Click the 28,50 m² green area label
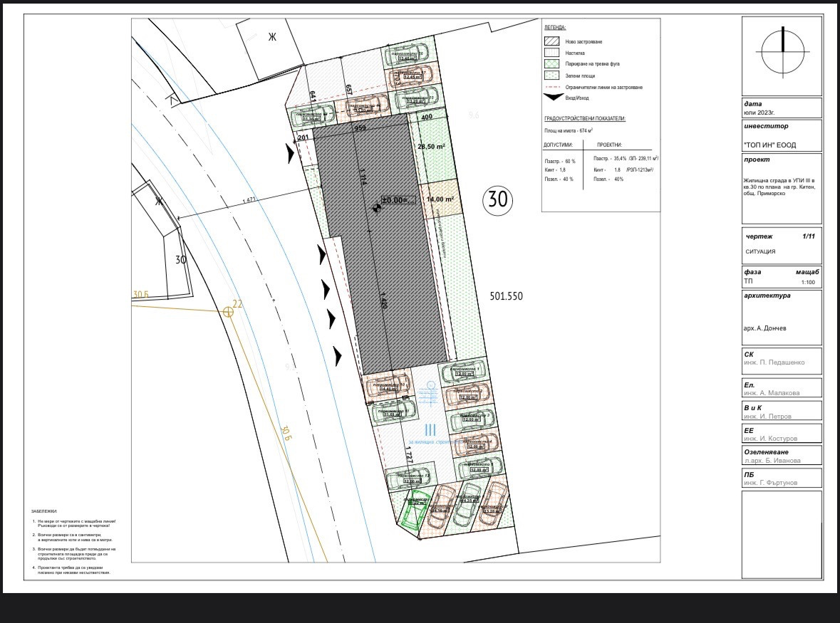The image size is (840, 623). (431, 147)
